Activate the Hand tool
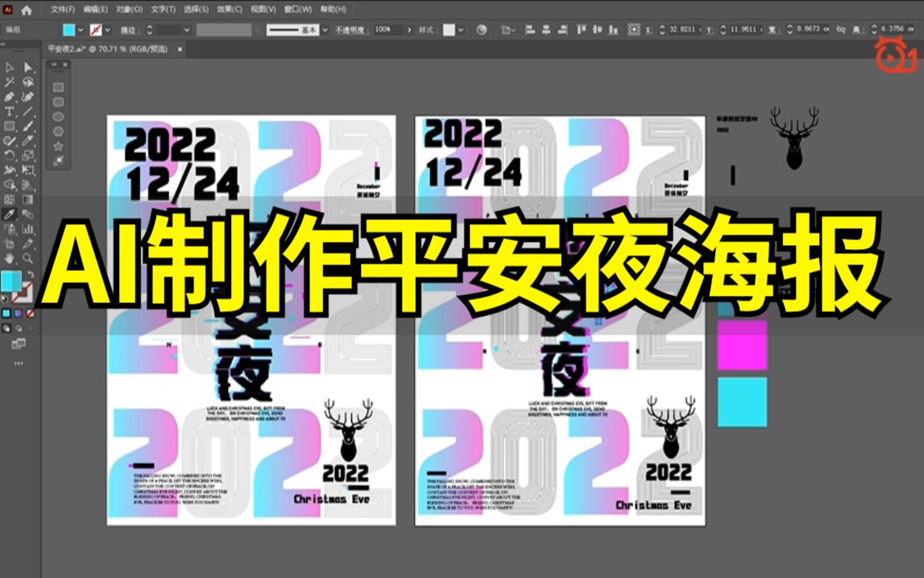Viewport: 924px width, 578px height. click(9, 259)
